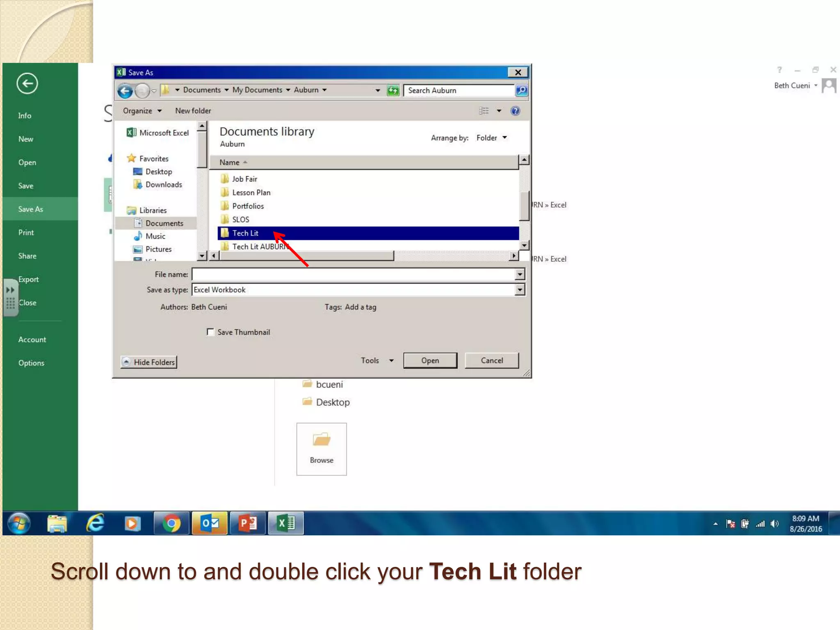840x630 pixels.
Task: Open File Explorer from taskbar
Action: click(x=57, y=523)
